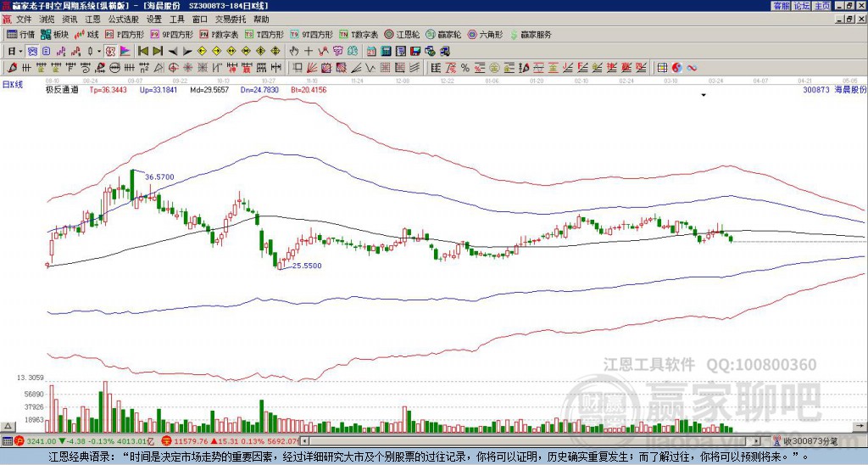Viewport: 868px width, 465px height.
Task: Click the black right arrow icon
Action: click(x=187, y=52)
